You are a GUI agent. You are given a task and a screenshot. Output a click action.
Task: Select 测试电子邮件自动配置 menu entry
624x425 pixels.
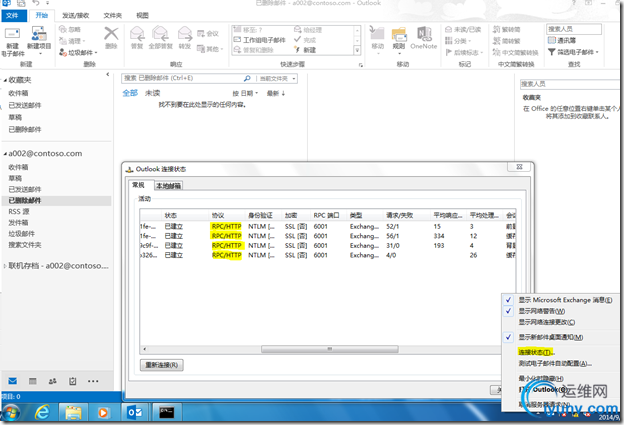coord(555,363)
